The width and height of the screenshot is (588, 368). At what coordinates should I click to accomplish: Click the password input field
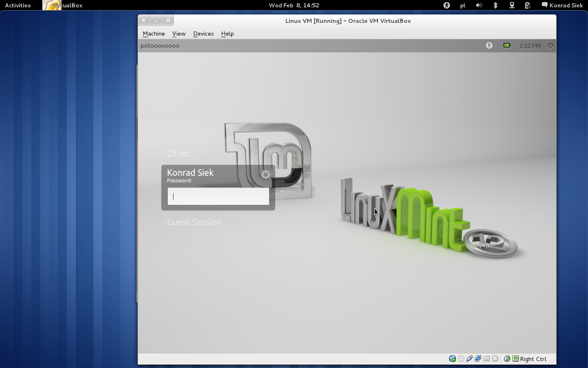[x=218, y=196]
